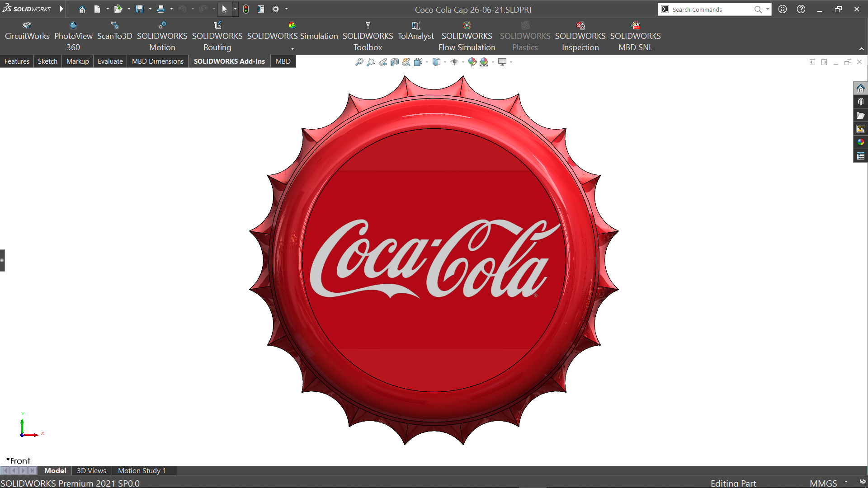Switch to the Features tab
This screenshot has width=868, height=488.
pos(17,61)
